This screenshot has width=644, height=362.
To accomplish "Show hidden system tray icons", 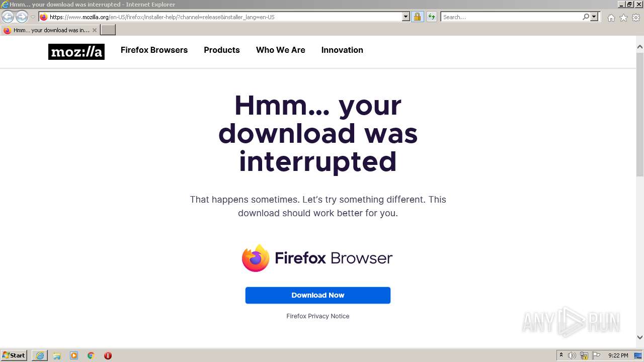I will [561, 355].
